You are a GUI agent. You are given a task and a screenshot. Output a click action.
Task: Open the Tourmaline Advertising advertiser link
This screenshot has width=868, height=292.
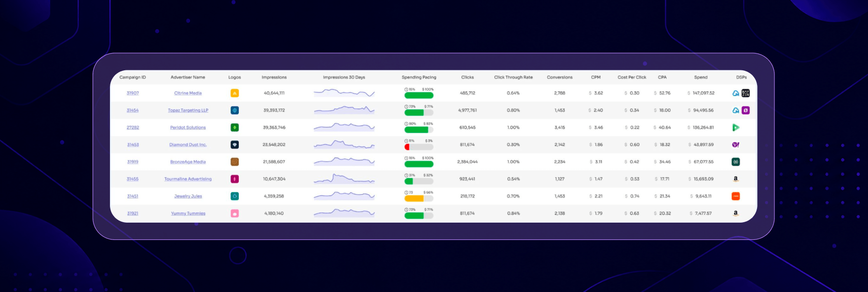click(188, 179)
